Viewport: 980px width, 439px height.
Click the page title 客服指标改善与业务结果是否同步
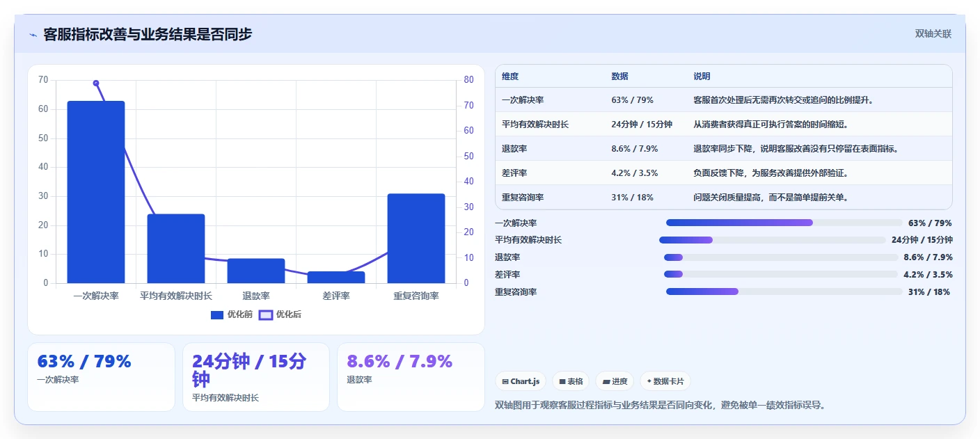(148, 34)
